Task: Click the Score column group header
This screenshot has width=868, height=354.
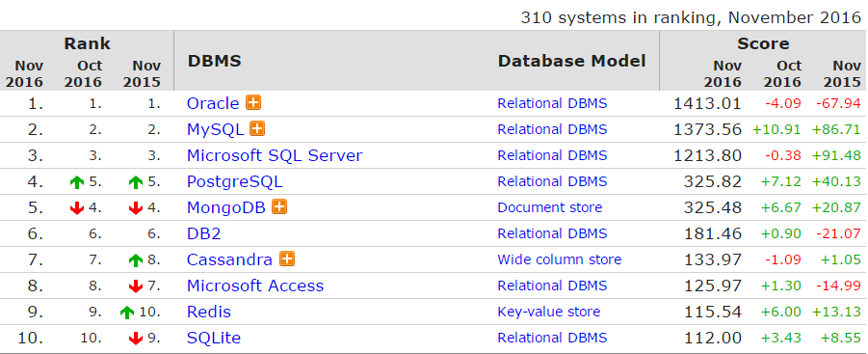Action: [763, 43]
